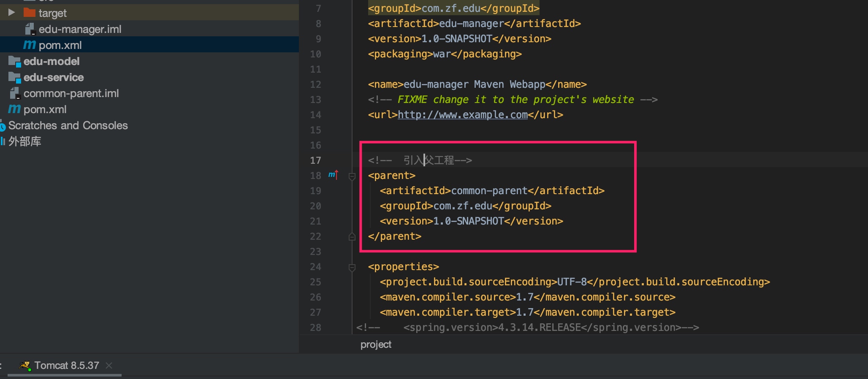Viewport: 868px width, 379px height.
Task: Click the orange target folder icon
Action: [x=29, y=13]
